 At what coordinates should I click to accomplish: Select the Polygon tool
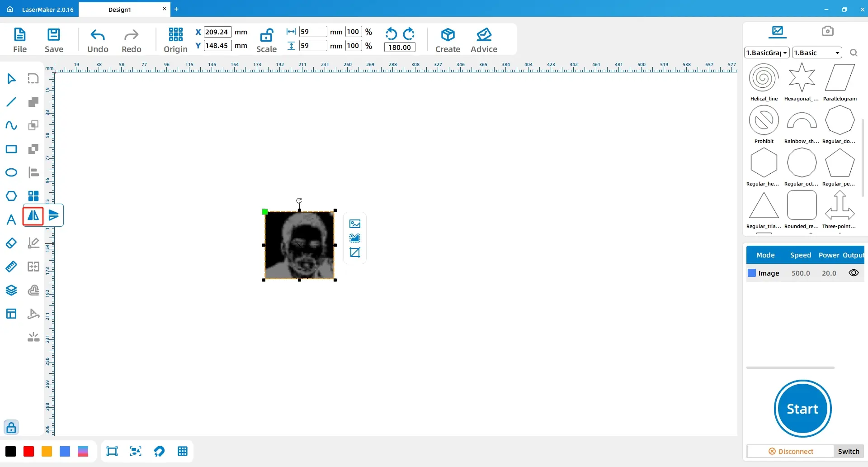coord(11,196)
